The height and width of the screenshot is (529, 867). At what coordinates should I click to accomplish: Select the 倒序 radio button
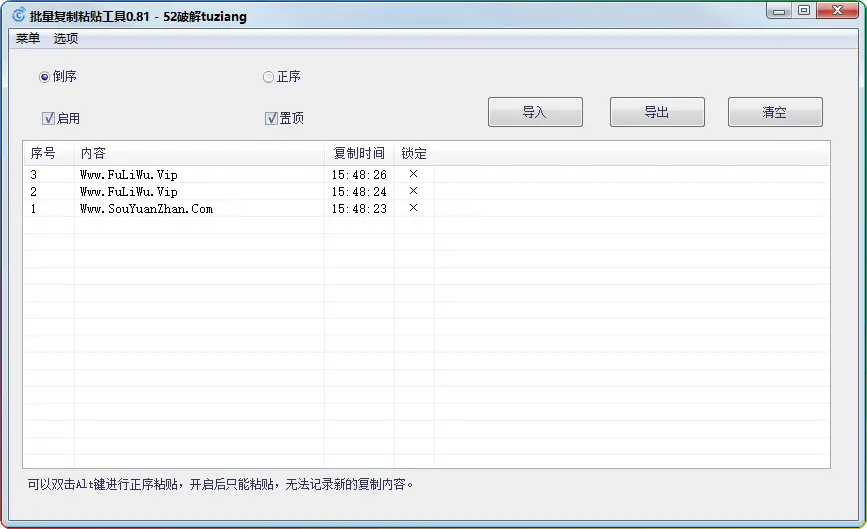tap(44, 77)
